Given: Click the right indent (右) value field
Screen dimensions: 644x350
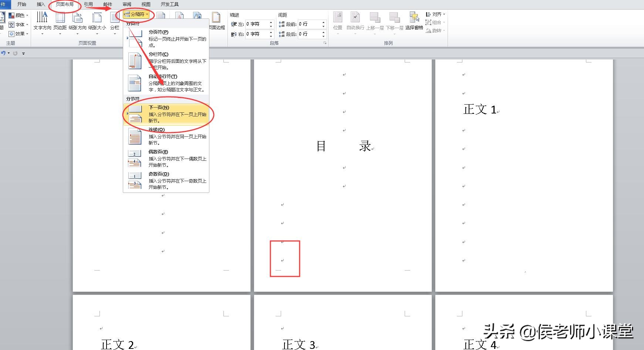Looking at the screenshot, I should pyautogui.click(x=257, y=34).
